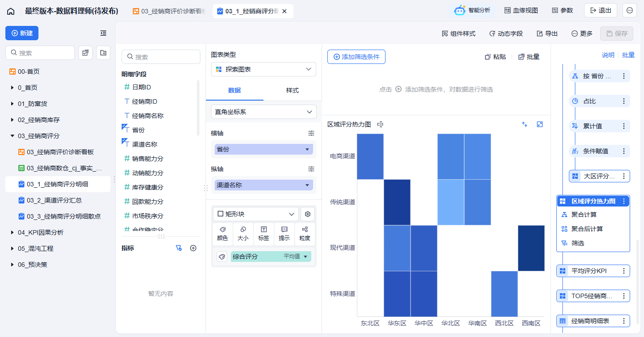Image resolution: width=644 pixels, height=337 pixels.
Task: Click the palette icon left of 综合评分
Action: point(222,257)
